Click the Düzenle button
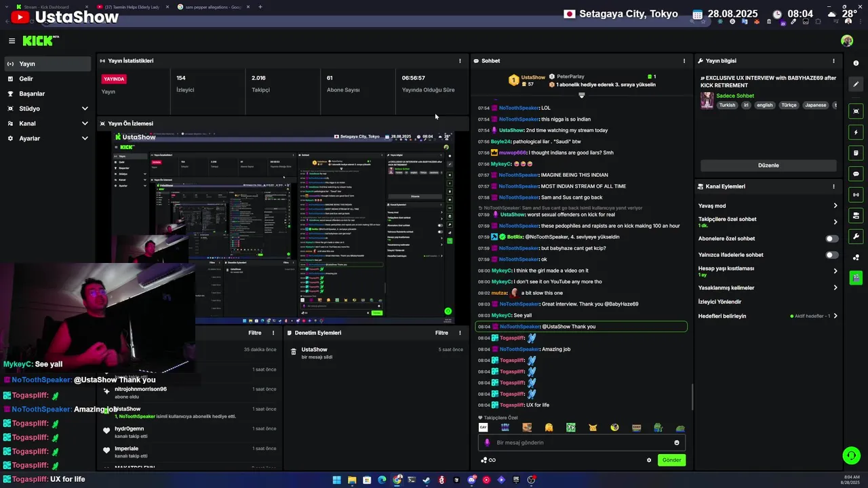868x488 pixels. pyautogui.click(x=768, y=165)
